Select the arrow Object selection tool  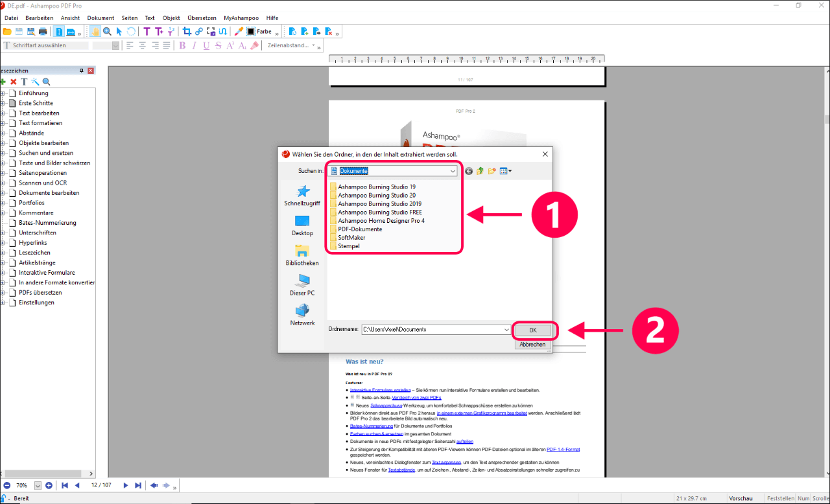(x=119, y=31)
